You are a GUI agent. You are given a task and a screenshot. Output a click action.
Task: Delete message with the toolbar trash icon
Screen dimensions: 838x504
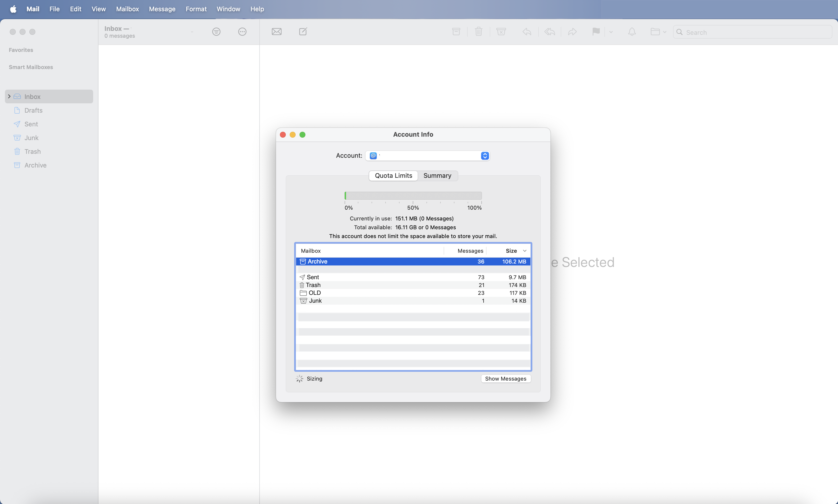tap(478, 32)
